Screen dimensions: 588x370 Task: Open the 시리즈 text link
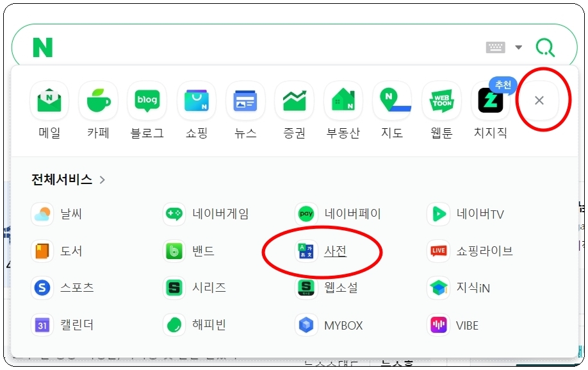(209, 288)
